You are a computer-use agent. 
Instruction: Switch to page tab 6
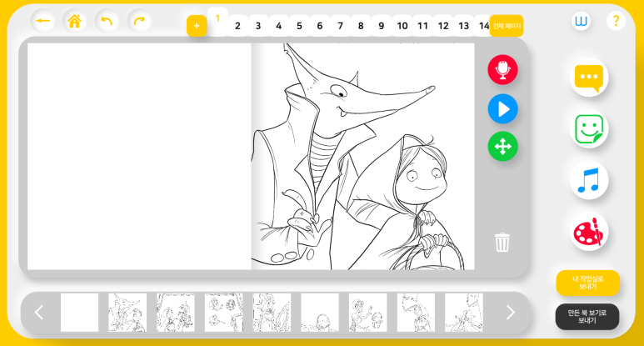(x=320, y=26)
